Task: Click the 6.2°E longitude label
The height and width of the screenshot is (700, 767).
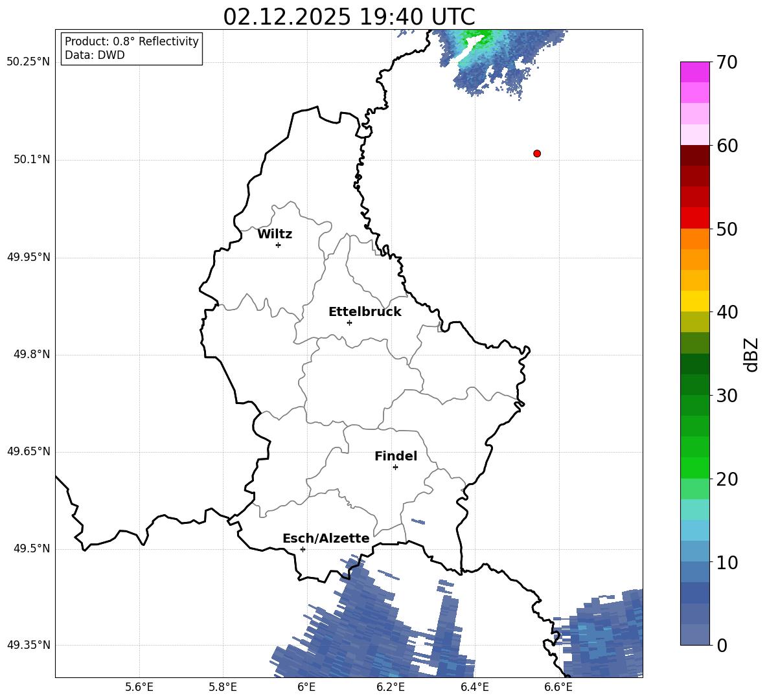Action: [391, 687]
